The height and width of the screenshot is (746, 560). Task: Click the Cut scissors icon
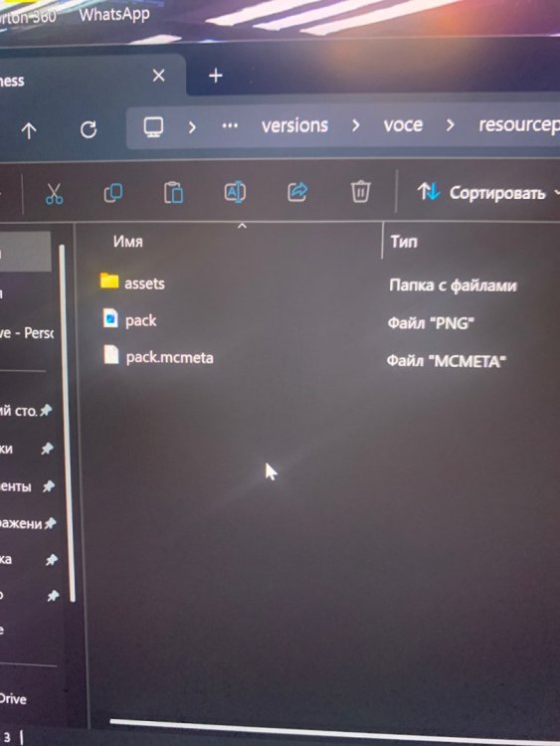(54, 193)
